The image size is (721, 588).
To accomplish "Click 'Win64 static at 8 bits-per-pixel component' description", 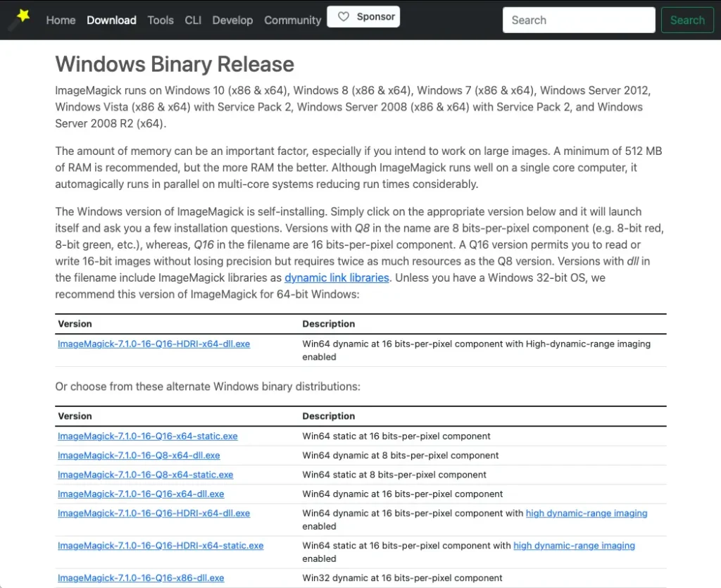I will [394, 475].
